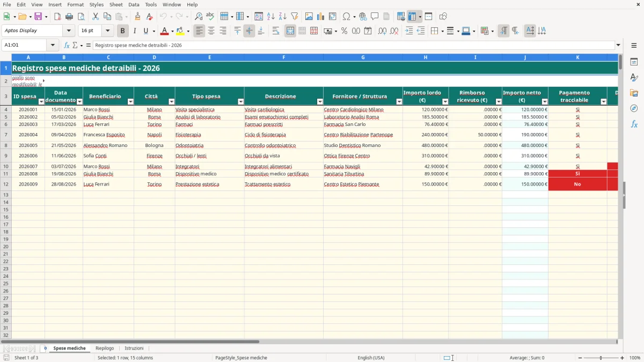644x362 pixels.
Task: Click the zoom in plus button
Action: [x=623, y=358]
